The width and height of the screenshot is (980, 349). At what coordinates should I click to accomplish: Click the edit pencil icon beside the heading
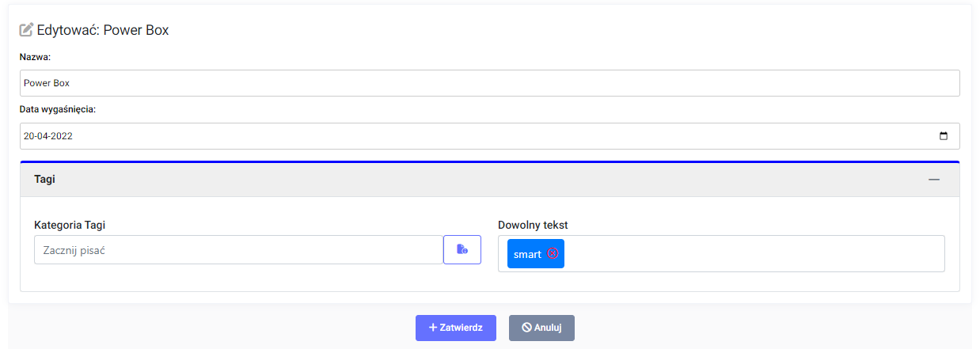[x=26, y=30]
